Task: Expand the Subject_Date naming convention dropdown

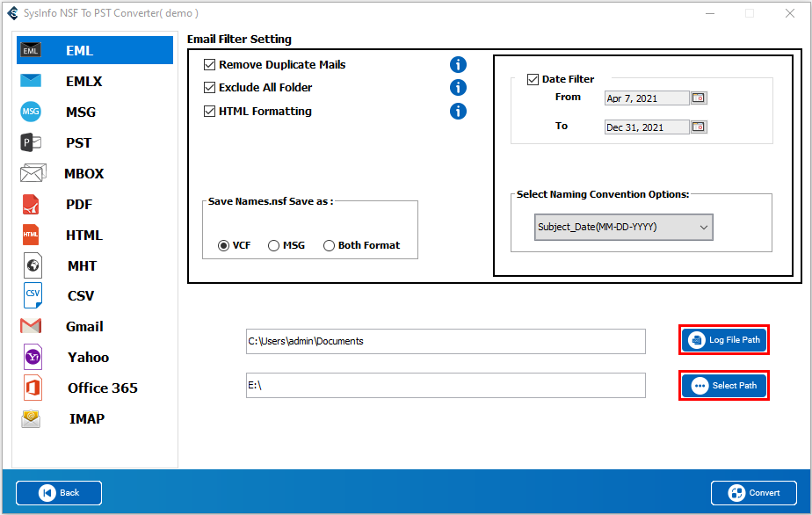Action: click(623, 227)
